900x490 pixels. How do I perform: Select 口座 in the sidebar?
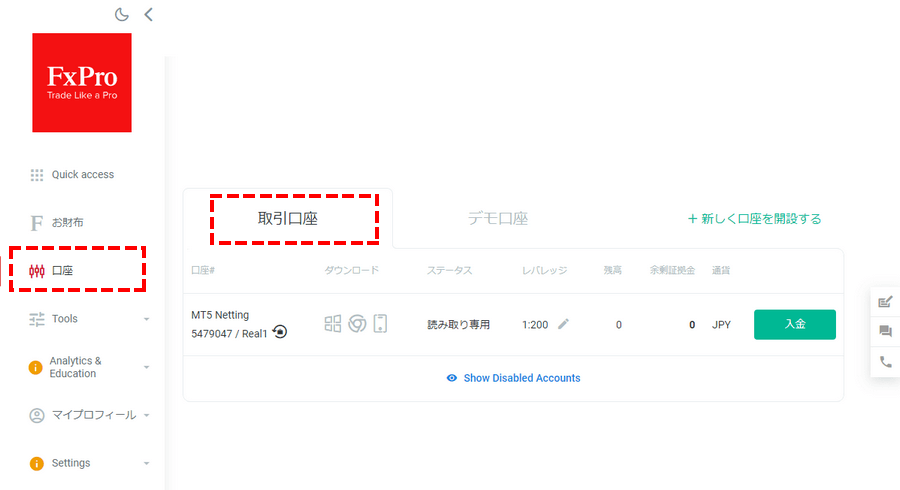point(62,270)
